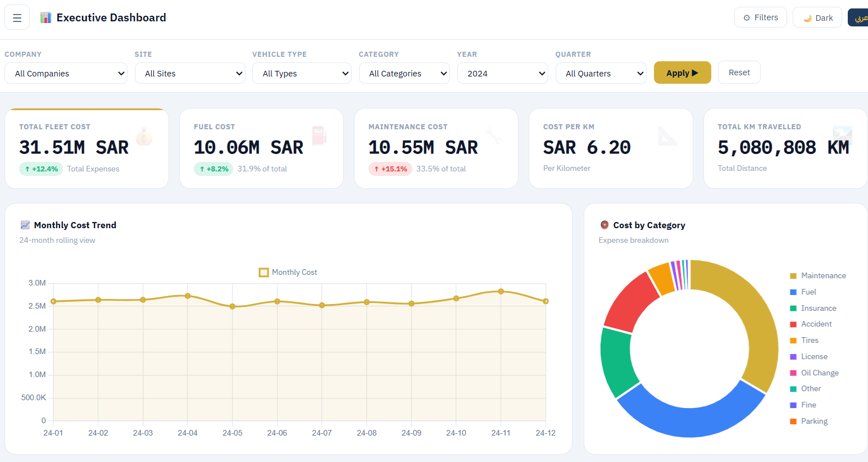Open the hamburger menu
This screenshot has height=462, width=868.
(x=17, y=17)
